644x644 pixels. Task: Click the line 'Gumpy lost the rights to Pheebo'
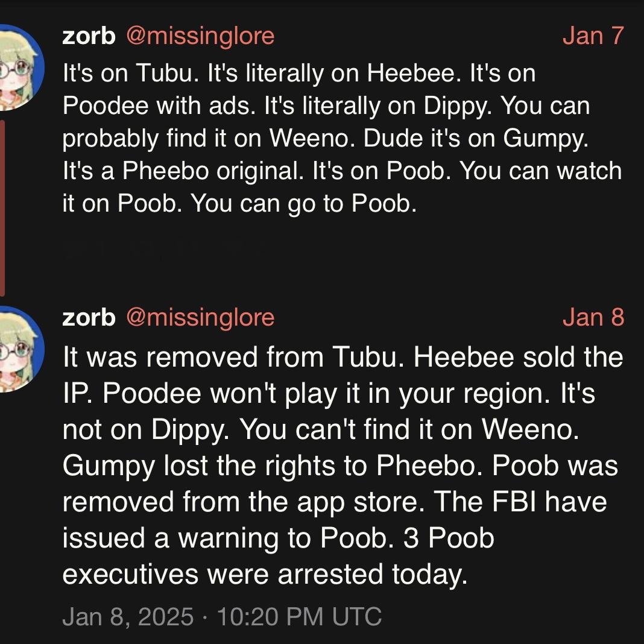click(340, 466)
